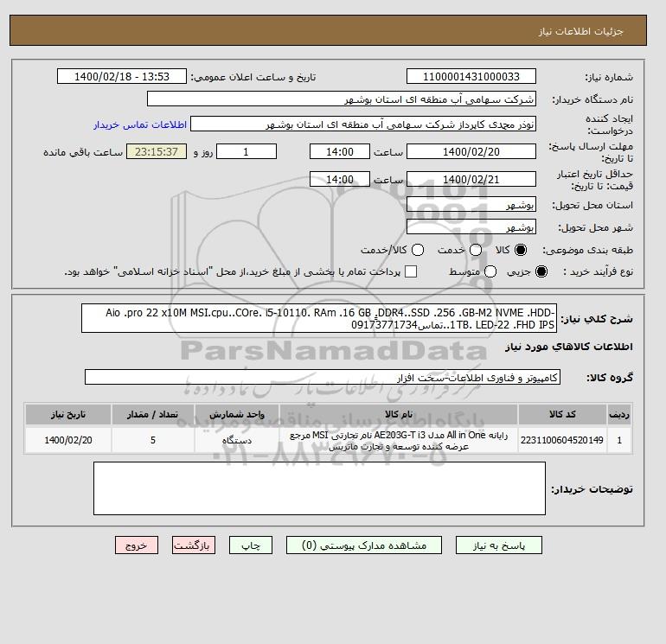Viewport: 666px width, 644px height.
Task: Click the row number 1 cell
Action: point(619,440)
